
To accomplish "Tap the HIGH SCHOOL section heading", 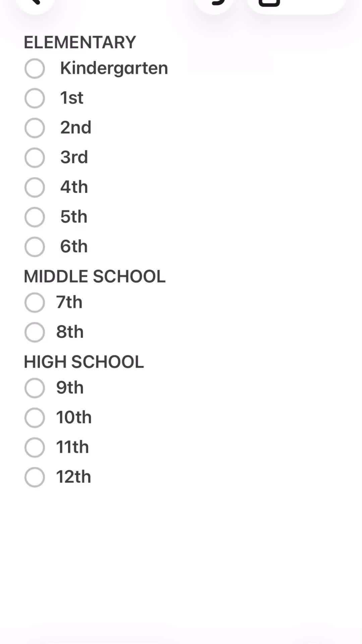I will (84, 362).
